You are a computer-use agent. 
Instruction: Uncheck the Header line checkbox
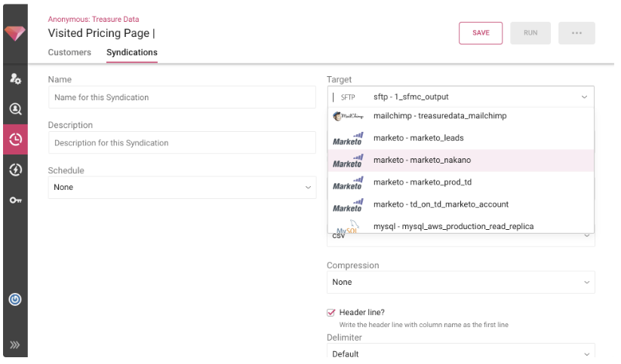pos(330,312)
